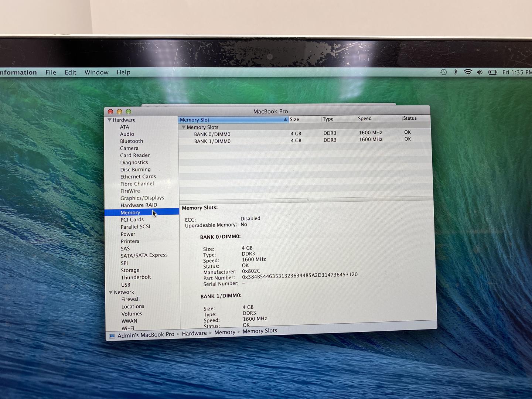Select Storage in the sidebar
The width and height of the screenshot is (532, 399).
(130, 270)
